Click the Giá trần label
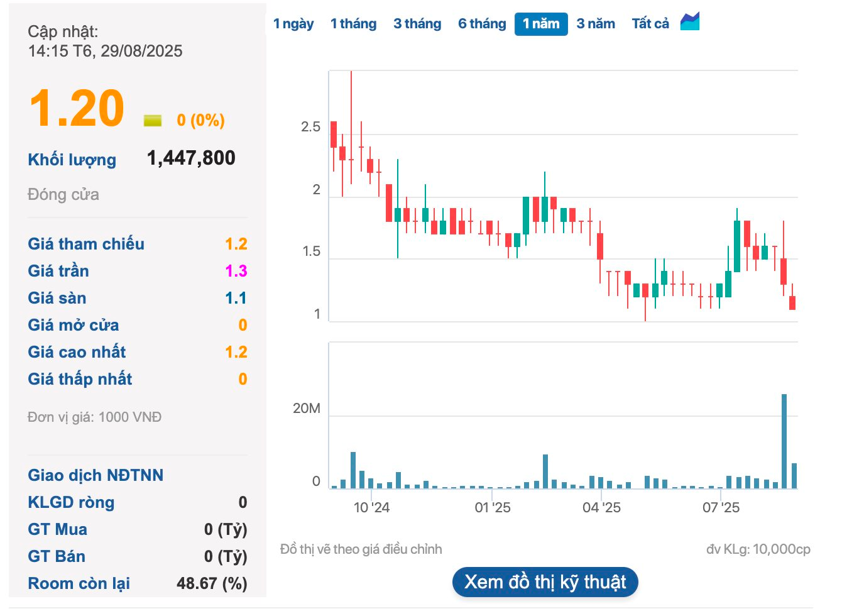The height and width of the screenshot is (616, 842). click(x=58, y=271)
